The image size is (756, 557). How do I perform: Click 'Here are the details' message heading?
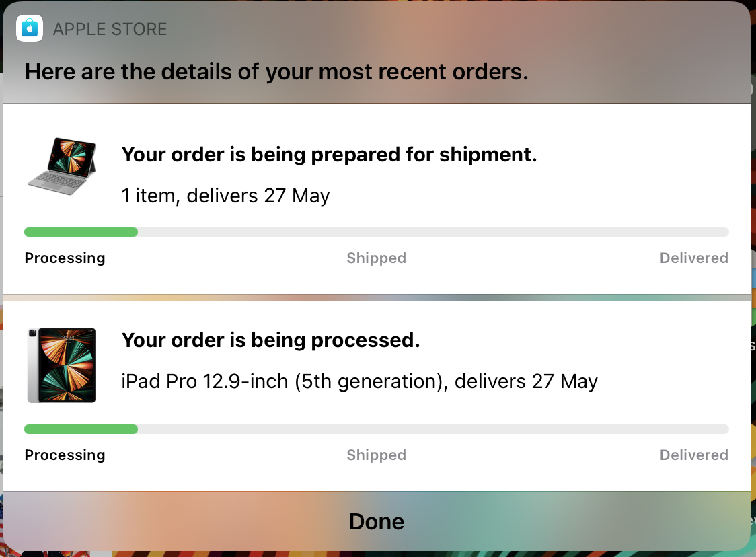[276, 72]
